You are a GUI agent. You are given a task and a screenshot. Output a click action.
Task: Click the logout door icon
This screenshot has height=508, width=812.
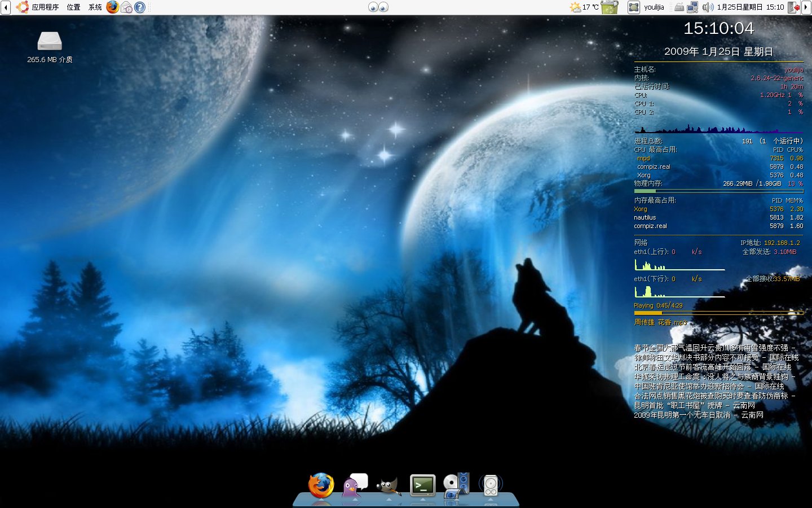click(x=794, y=7)
